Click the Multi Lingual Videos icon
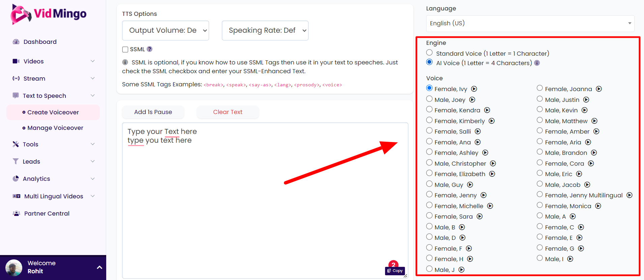The height and width of the screenshot is (280, 644). (17, 196)
